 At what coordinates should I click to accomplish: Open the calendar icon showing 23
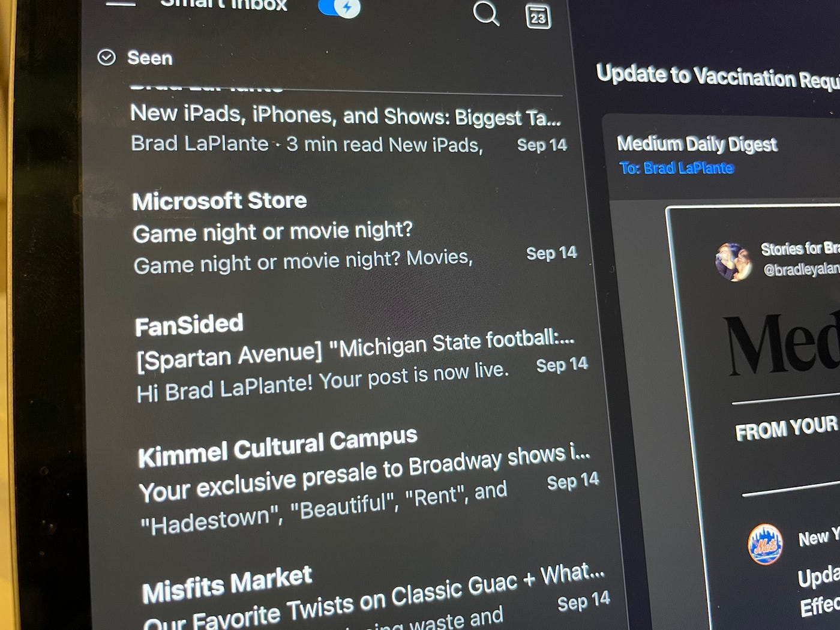tap(538, 16)
